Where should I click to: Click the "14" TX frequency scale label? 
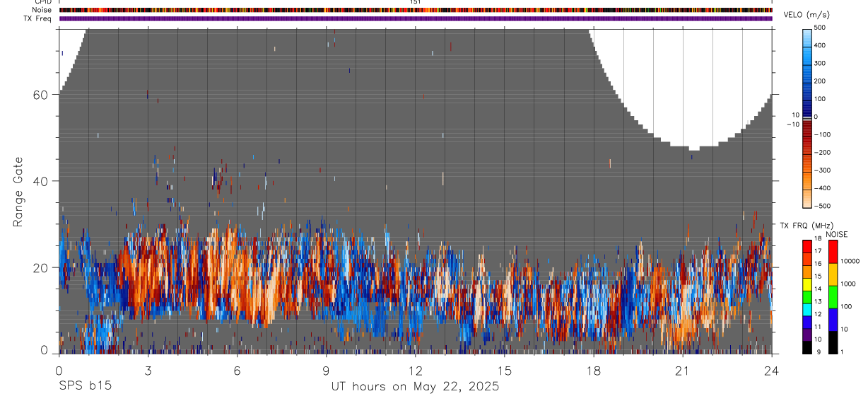click(x=817, y=289)
